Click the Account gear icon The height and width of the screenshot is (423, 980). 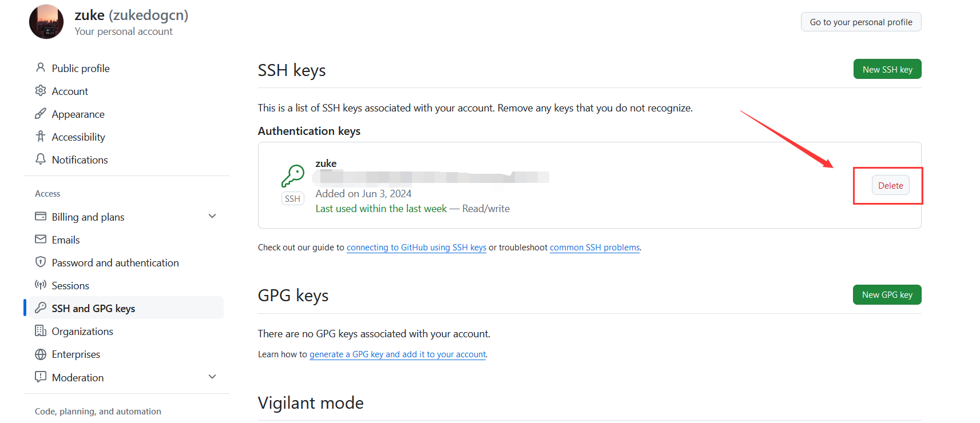pos(41,90)
